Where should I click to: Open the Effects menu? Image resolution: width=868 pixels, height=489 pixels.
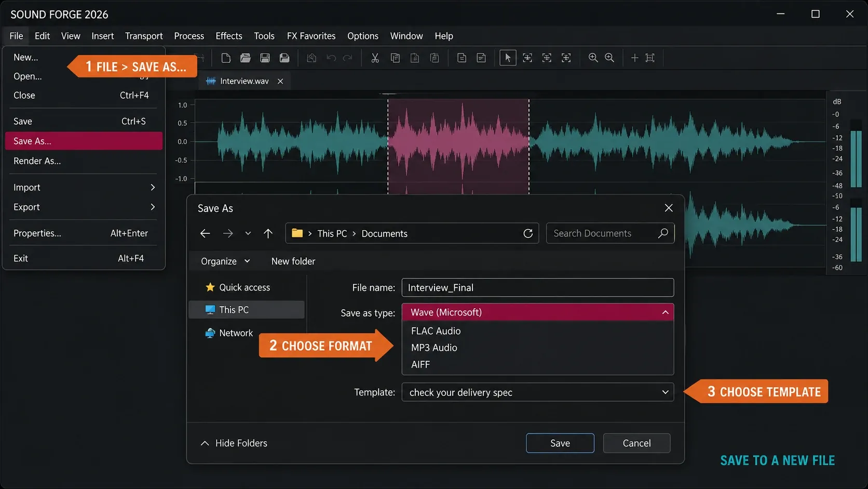229,36
